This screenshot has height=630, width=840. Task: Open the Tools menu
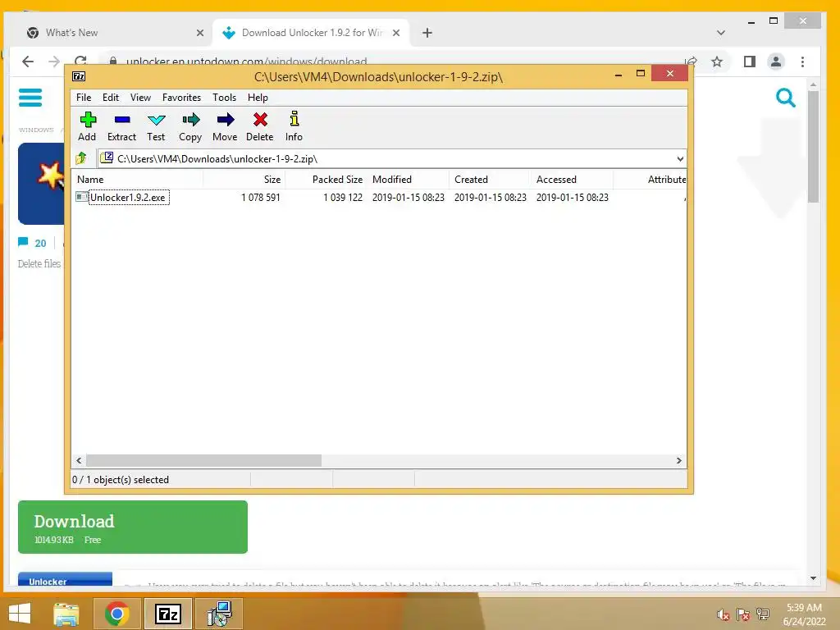pos(224,98)
